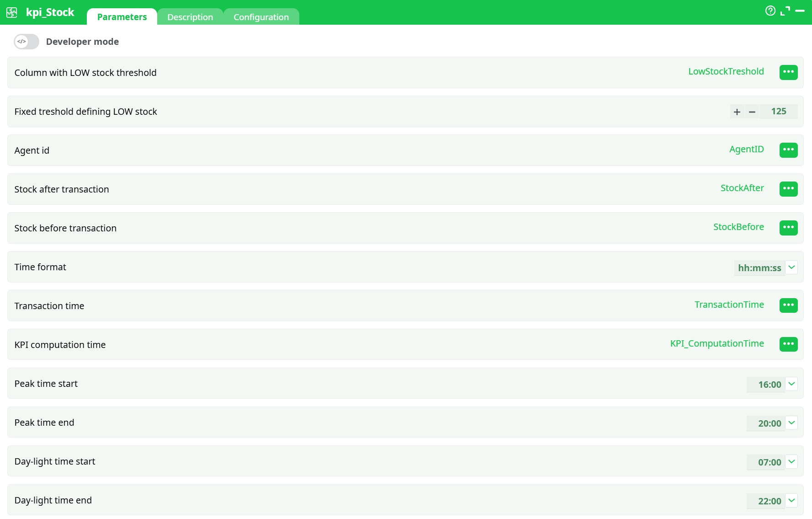
Task: Click the StockBefore column name link
Action: [738, 227]
